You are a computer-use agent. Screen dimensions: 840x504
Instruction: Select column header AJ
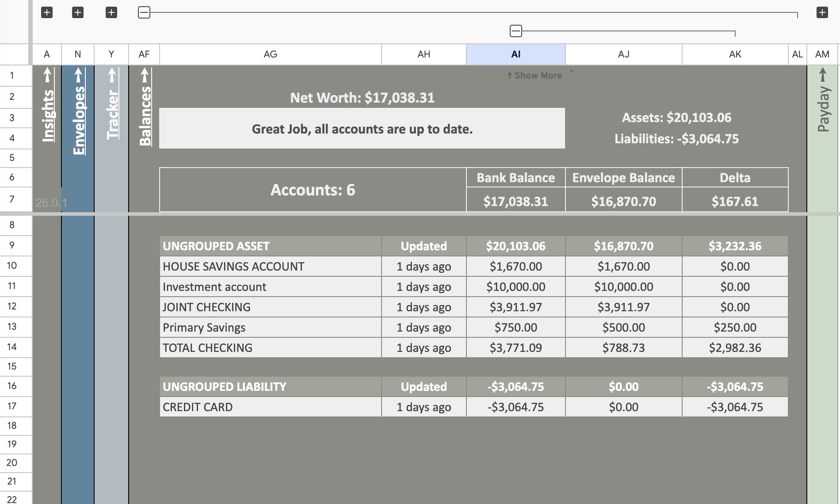(624, 54)
